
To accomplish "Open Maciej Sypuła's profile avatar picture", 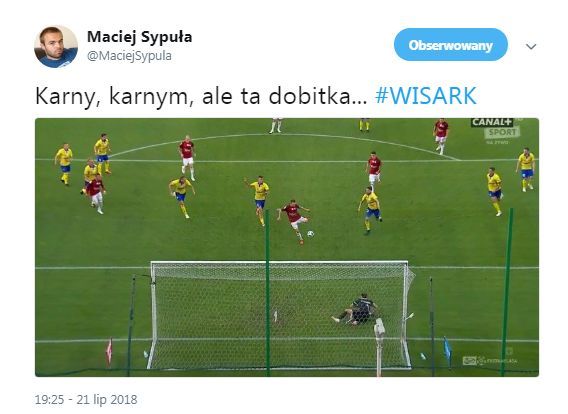I will click(56, 46).
